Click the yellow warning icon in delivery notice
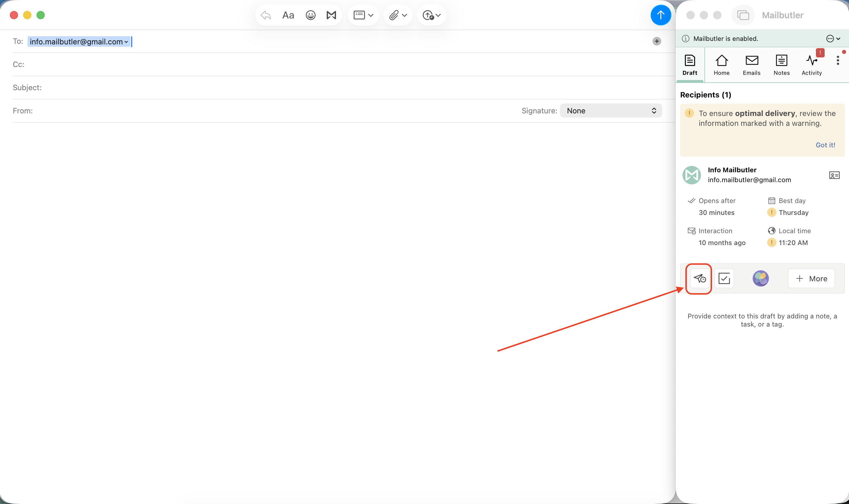 (x=689, y=113)
